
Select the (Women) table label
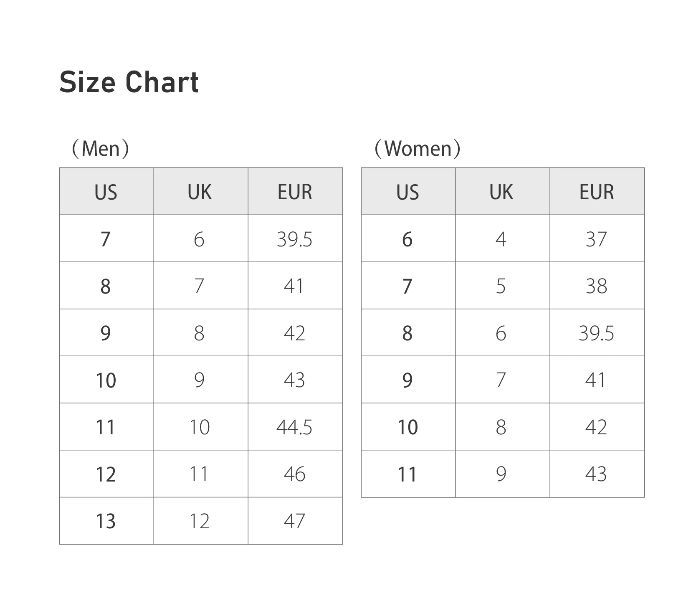tap(418, 149)
